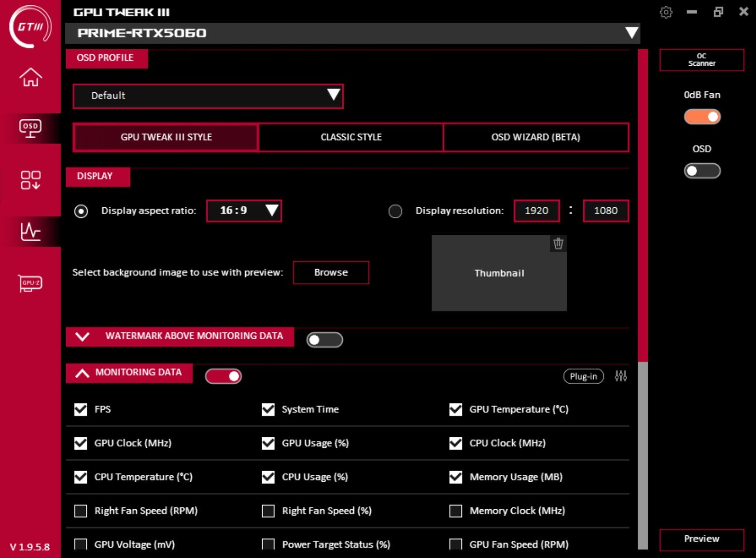The height and width of the screenshot is (558, 756).
Task: Click version text V 1.9.5.8
Action: [x=30, y=547]
